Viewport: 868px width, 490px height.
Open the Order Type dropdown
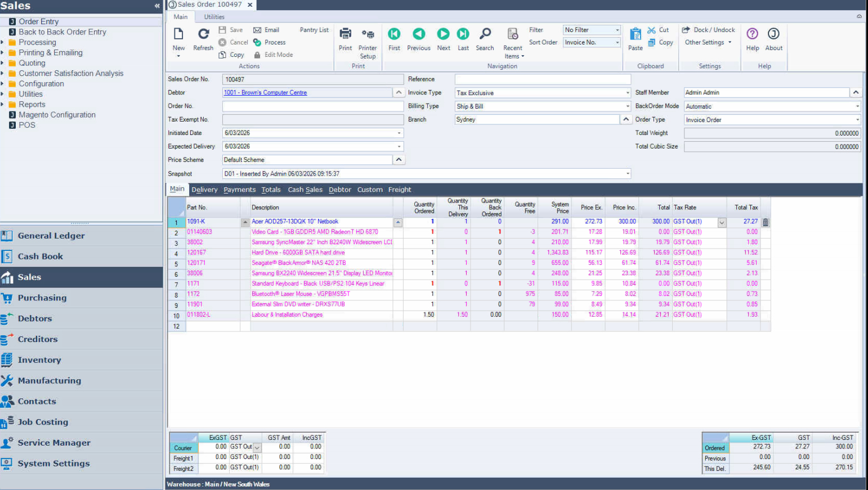coord(857,120)
